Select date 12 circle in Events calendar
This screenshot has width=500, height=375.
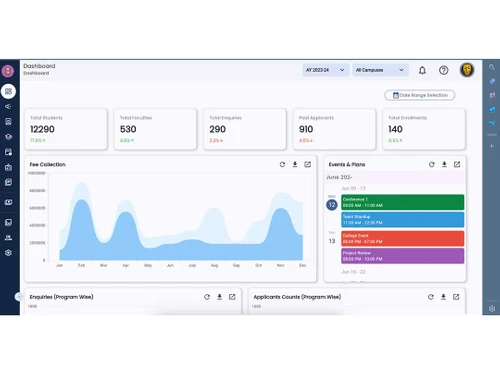pos(332,205)
